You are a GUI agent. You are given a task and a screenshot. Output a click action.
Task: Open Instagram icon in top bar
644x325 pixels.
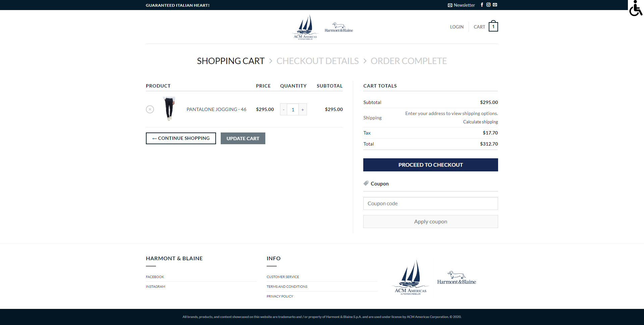[488, 5]
